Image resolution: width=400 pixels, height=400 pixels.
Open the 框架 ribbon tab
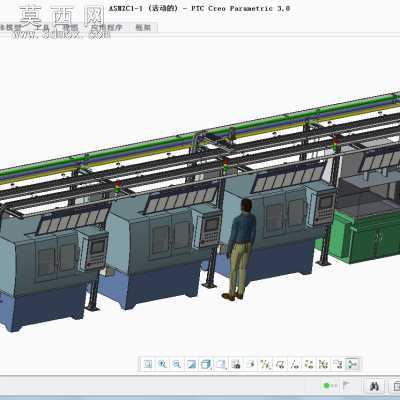click(x=143, y=28)
